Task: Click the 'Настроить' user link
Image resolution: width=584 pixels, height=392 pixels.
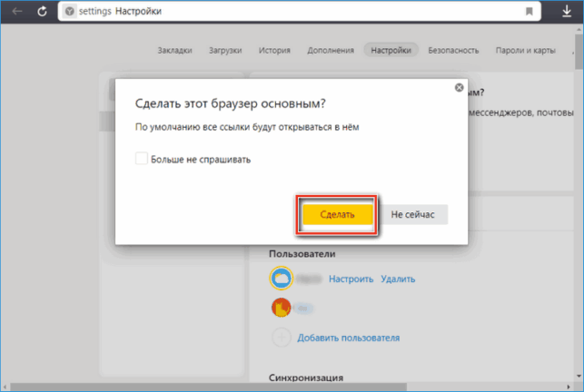Action: [x=351, y=279]
